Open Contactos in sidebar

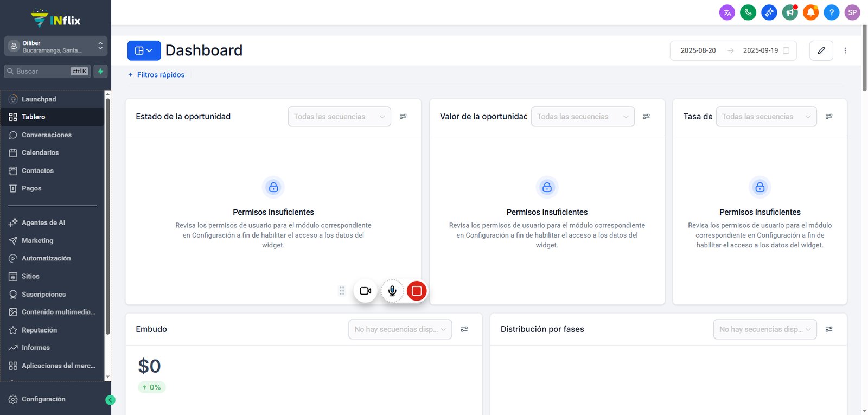(x=52, y=171)
